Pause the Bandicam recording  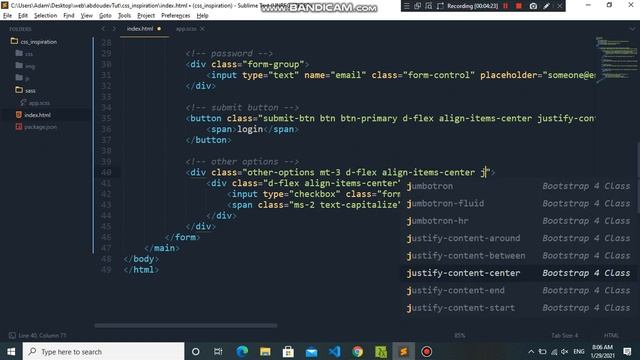coord(506,6)
